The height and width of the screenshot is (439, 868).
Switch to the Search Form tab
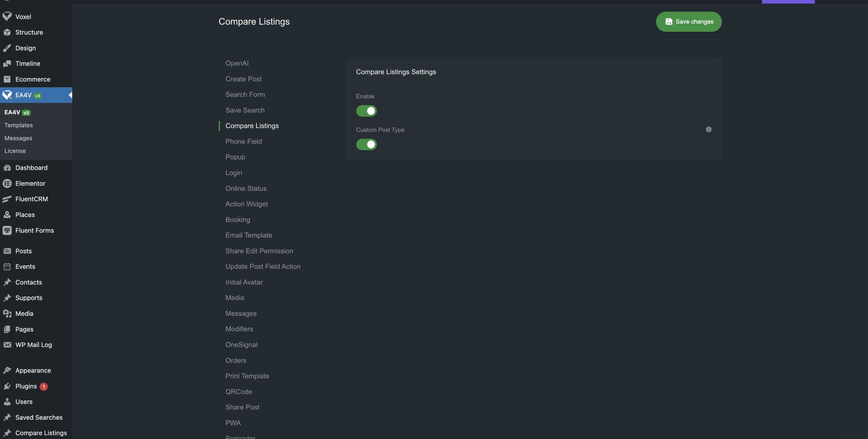click(x=245, y=95)
